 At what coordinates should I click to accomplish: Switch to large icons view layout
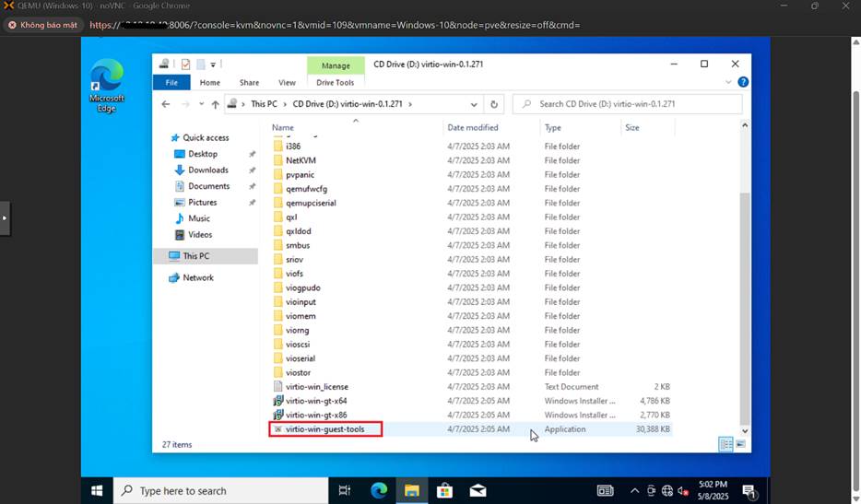(740, 444)
